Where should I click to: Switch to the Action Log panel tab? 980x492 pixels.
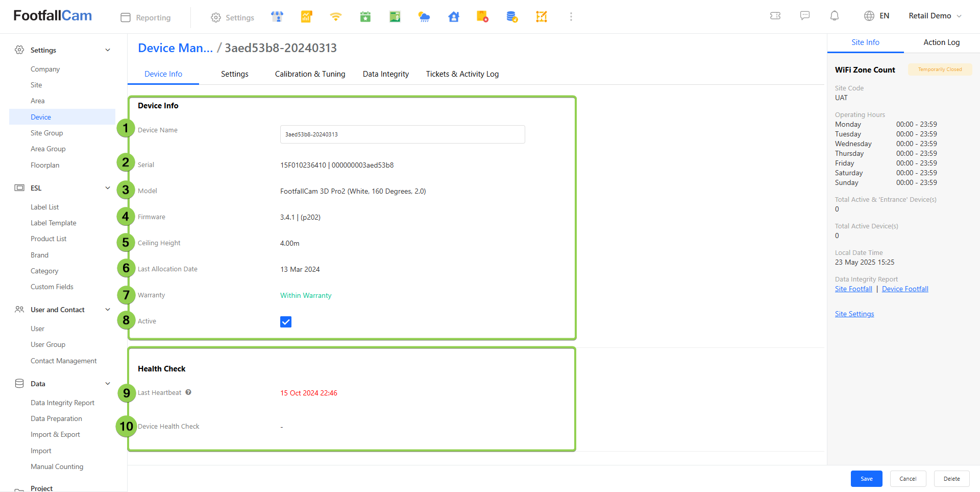pyautogui.click(x=942, y=42)
